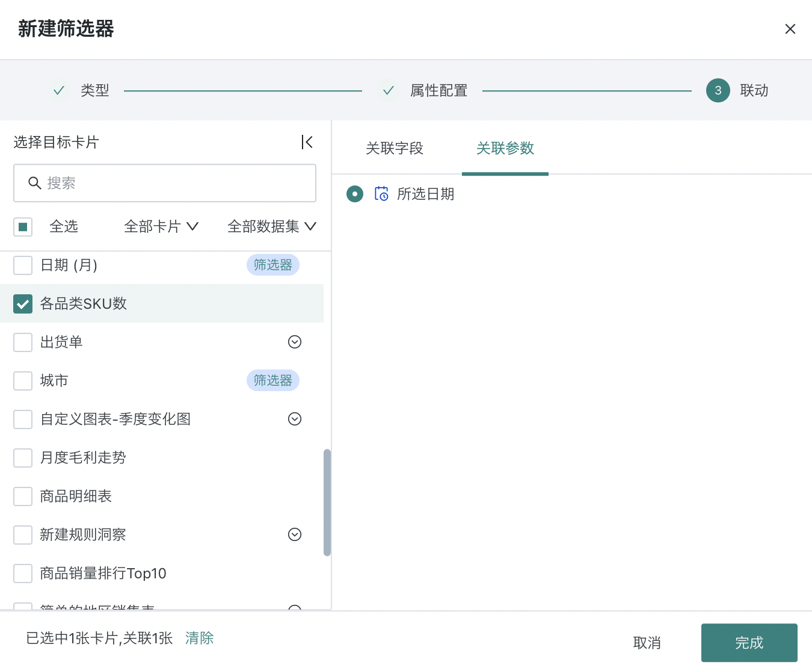Open the 全部数据集 dropdown

click(272, 226)
